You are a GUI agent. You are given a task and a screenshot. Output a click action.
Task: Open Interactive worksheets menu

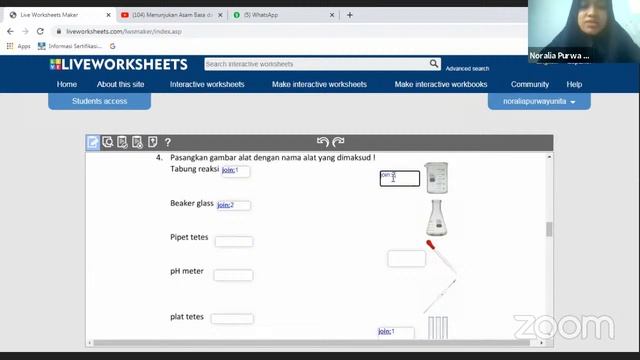pyautogui.click(x=207, y=84)
